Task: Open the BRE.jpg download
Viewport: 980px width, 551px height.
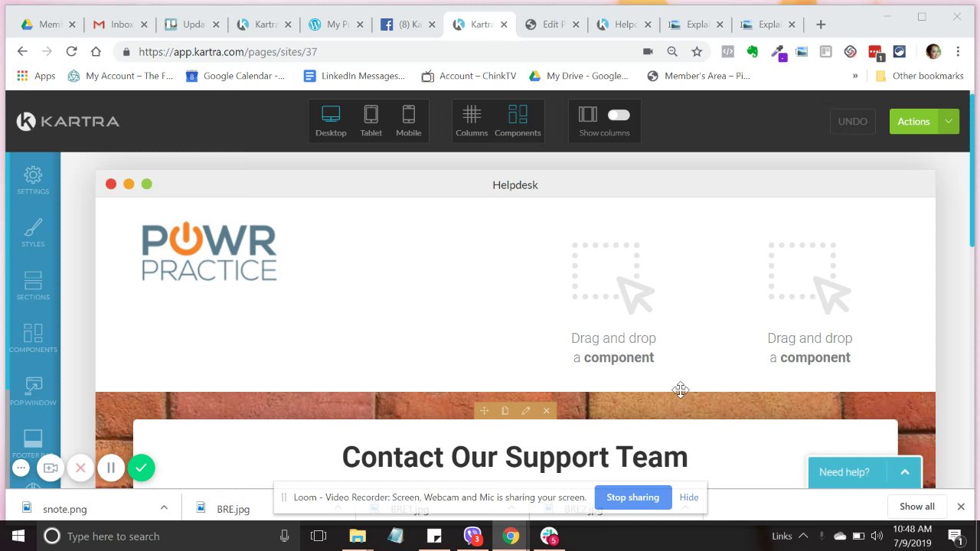Action: click(233, 509)
